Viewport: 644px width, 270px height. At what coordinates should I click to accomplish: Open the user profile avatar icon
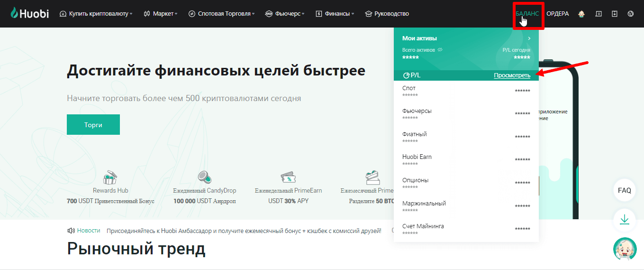pyautogui.click(x=581, y=14)
